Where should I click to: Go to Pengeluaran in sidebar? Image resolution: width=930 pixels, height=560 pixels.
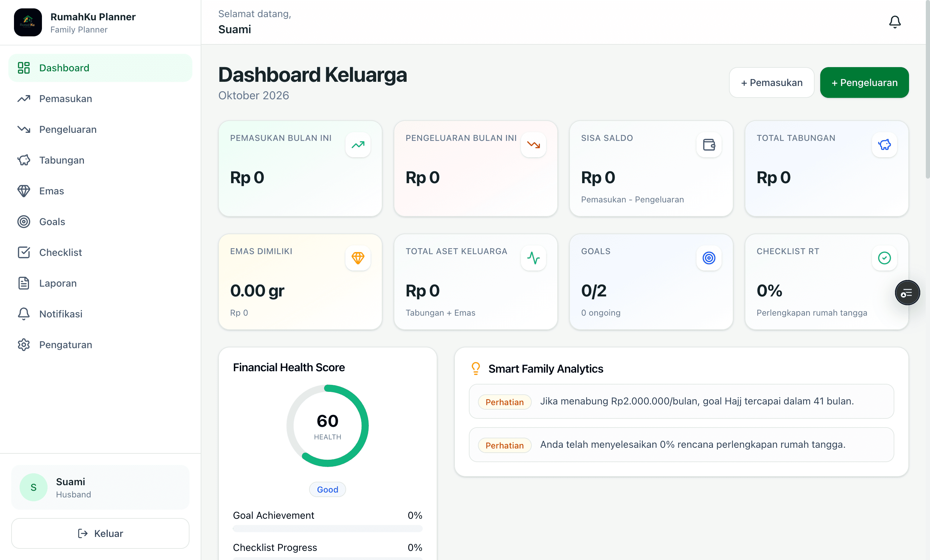(100, 129)
